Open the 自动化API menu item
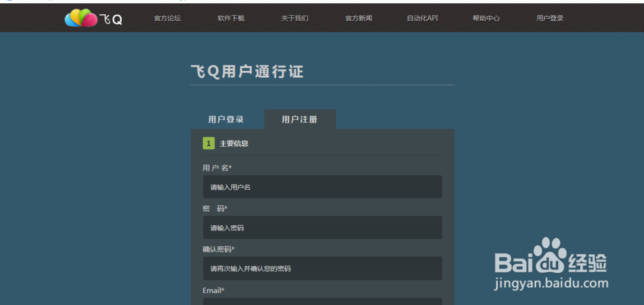 (422, 19)
